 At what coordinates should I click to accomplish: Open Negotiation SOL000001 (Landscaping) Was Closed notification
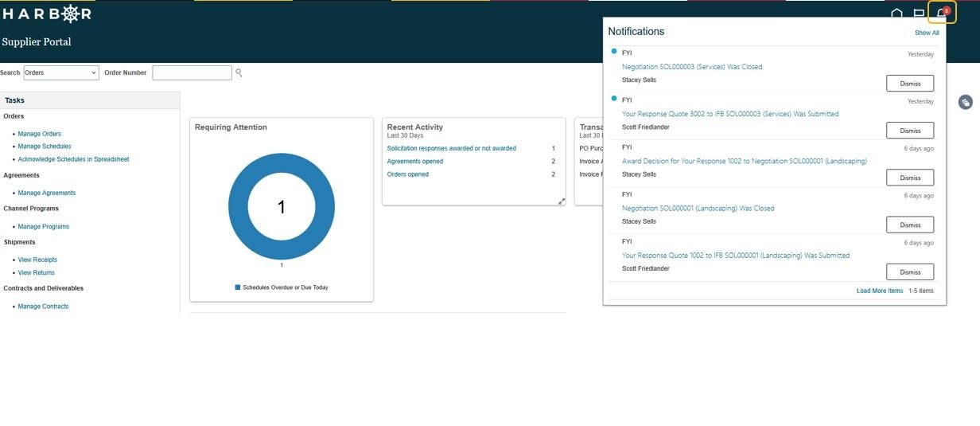[698, 209]
